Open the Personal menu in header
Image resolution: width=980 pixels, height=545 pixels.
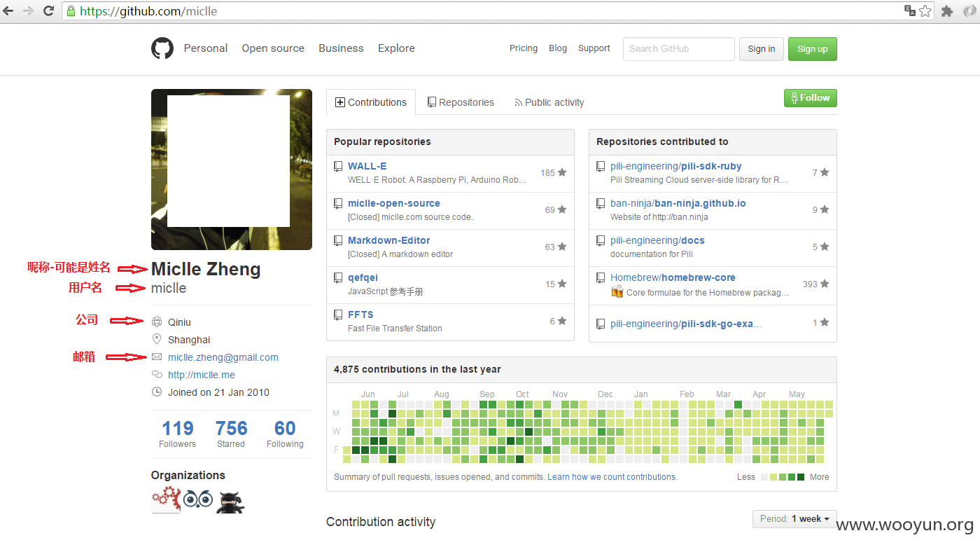pos(206,48)
